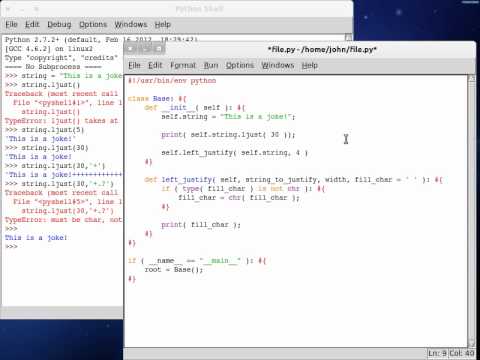Click the last '>>>' prompt in shell

(x=11, y=247)
